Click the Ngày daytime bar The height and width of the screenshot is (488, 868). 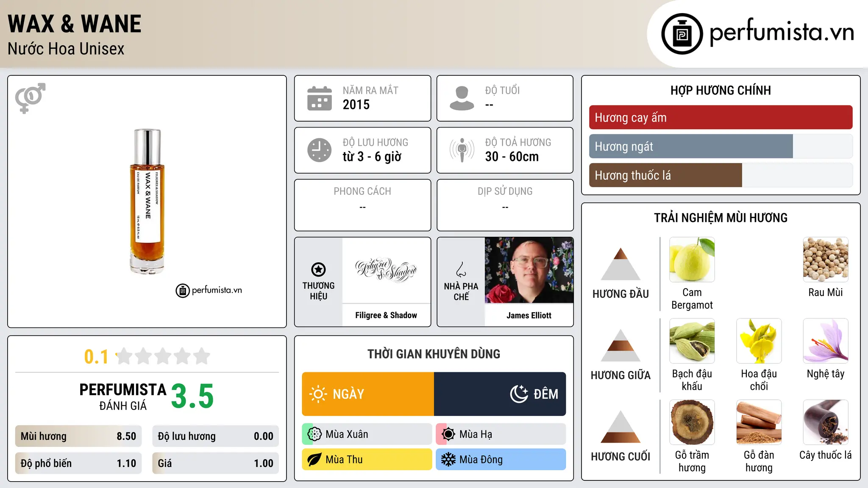pyautogui.click(x=368, y=394)
